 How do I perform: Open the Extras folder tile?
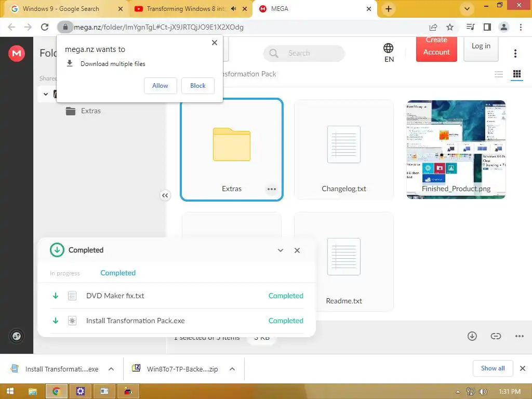232,150
